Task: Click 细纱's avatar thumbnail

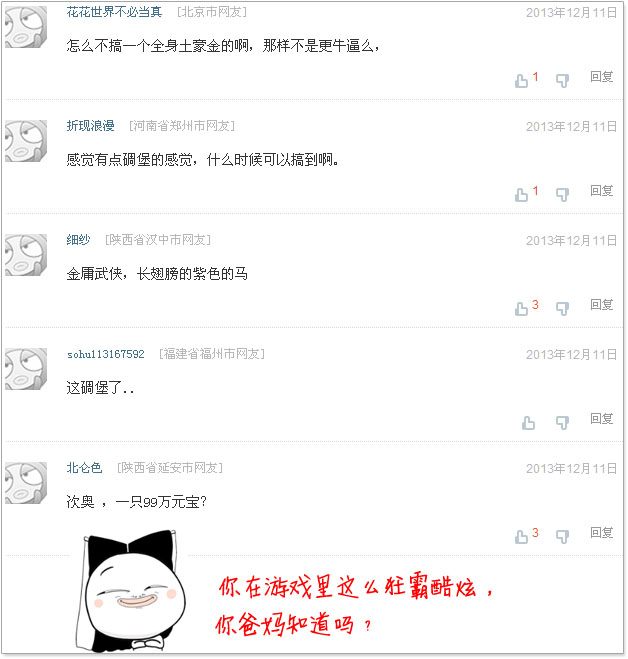Action: [x=26, y=255]
